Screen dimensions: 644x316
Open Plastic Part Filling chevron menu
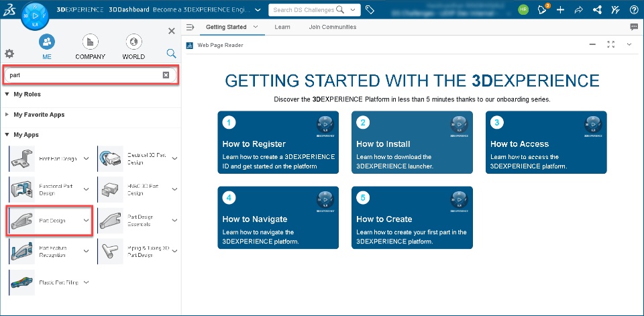pyautogui.click(x=87, y=282)
